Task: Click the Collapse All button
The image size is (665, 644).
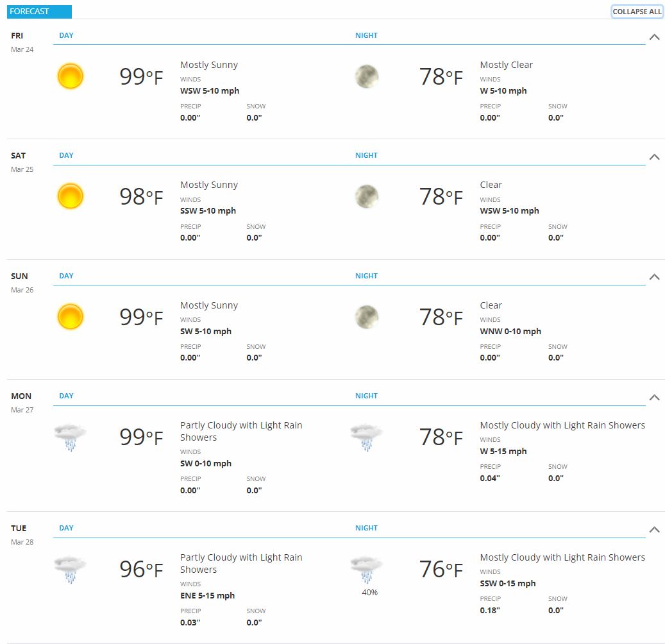Action: tap(637, 12)
